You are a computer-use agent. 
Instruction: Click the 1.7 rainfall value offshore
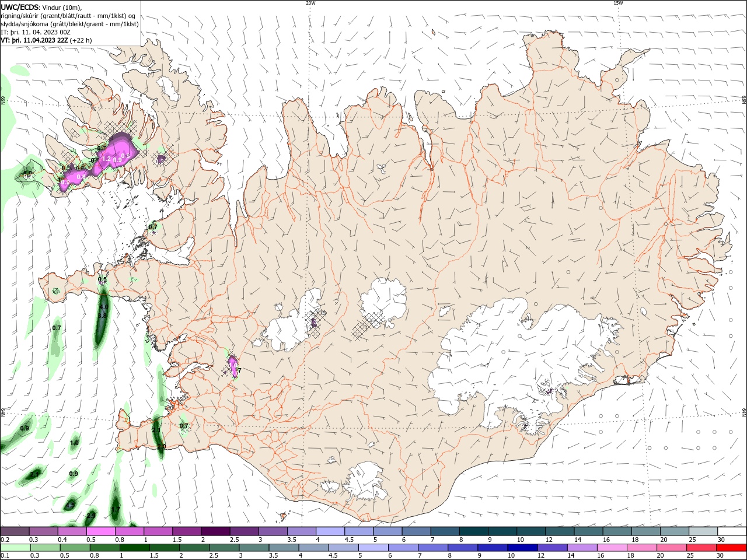(116, 509)
